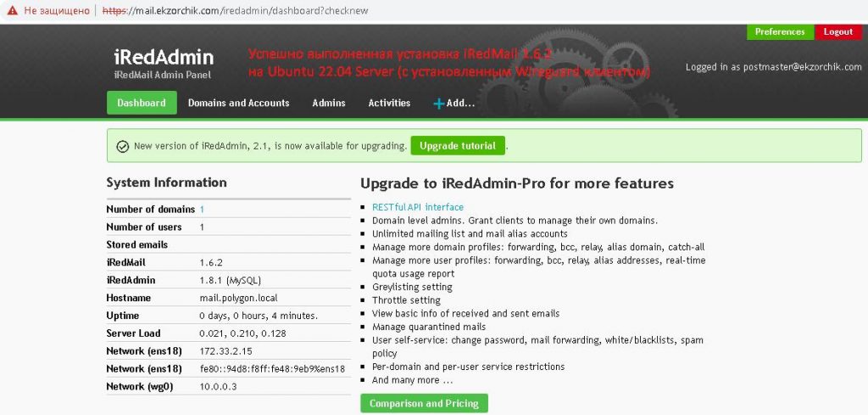Follow the RESTful API interface link

[418, 207]
